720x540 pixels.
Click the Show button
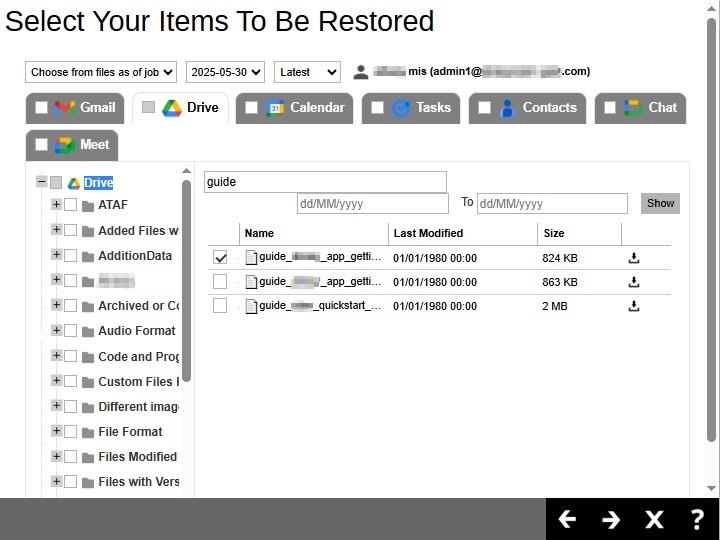(x=660, y=203)
